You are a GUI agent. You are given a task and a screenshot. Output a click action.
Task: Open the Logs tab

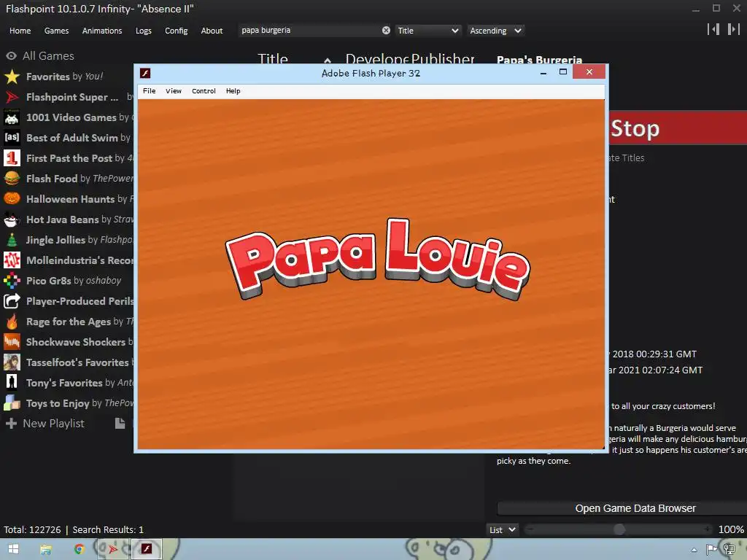[144, 31]
